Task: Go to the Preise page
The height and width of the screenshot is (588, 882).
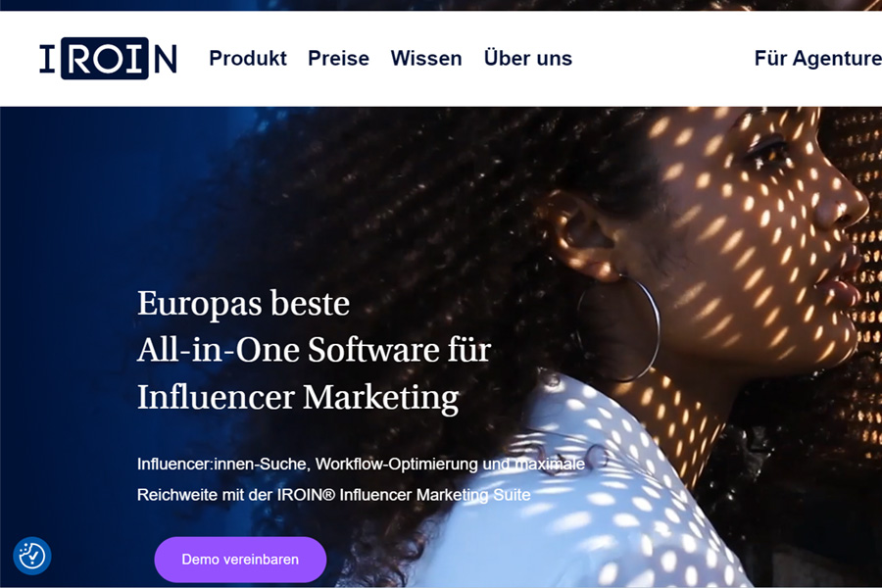Action: pos(338,59)
